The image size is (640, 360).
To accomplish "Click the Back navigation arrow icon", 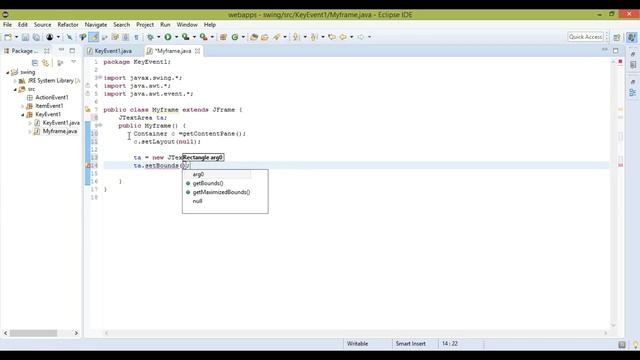I will coord(343,37).
